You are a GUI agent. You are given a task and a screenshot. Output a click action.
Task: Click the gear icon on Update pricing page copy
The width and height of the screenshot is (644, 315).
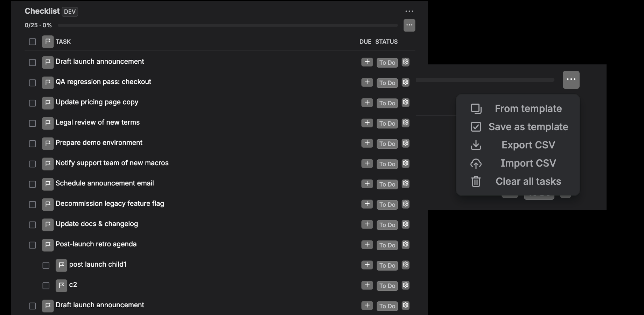pyautogui.click(x=405, y=103)
